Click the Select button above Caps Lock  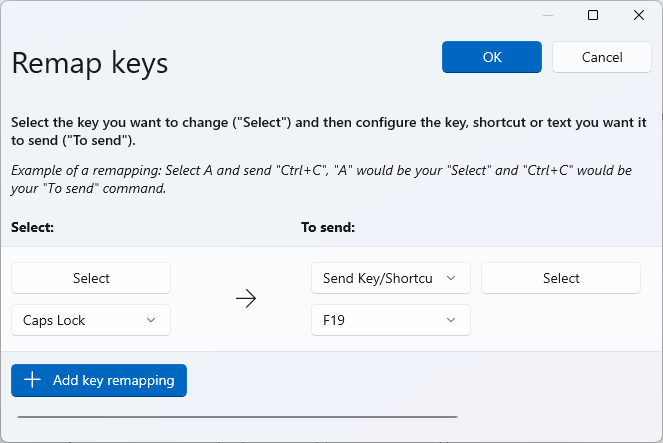pos(91,278)
